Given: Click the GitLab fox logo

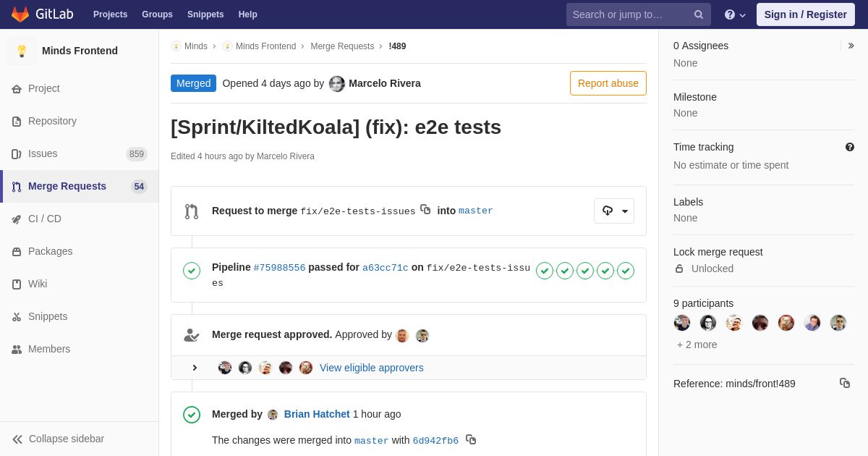Looking at the screenshot, I should tap(20, 14).
